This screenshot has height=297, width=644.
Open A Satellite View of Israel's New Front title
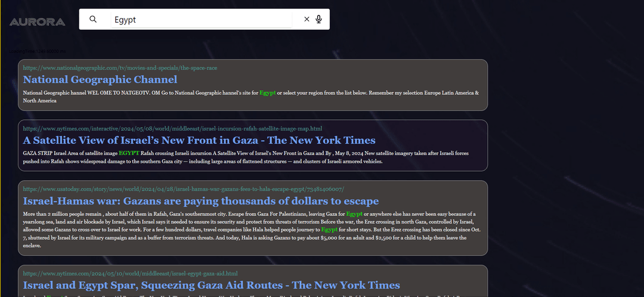[x=199, y=140]
